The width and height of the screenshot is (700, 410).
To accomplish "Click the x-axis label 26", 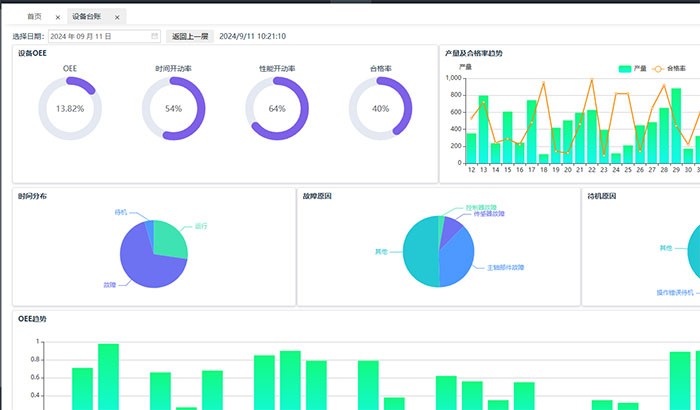I will click(640, 170).
